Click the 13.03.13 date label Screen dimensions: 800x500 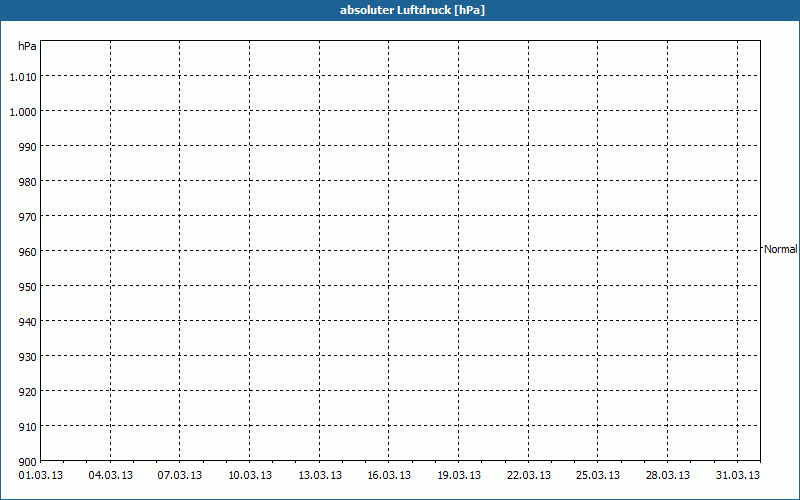[320, 476]
